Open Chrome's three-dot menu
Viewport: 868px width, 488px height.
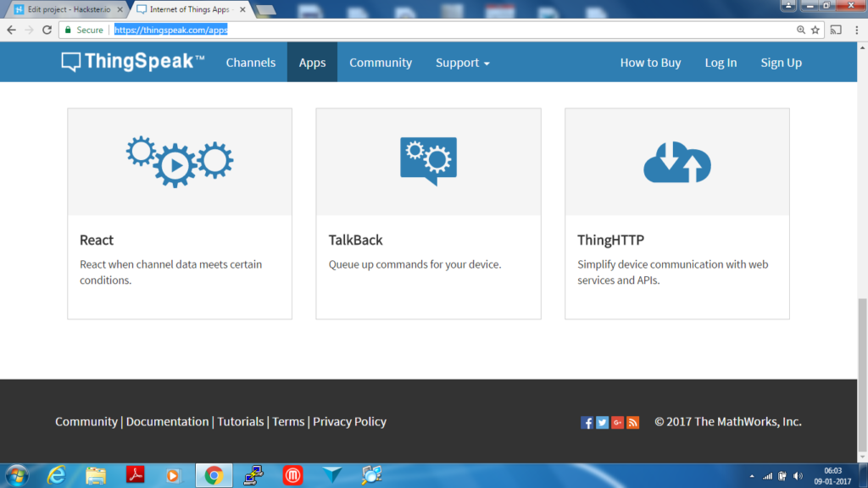click(x=857, y=30)
